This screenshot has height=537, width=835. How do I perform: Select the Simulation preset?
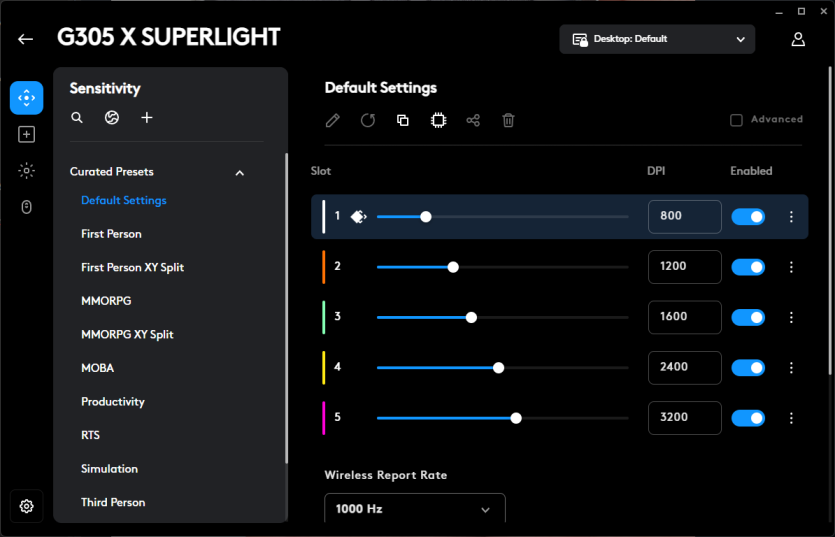click(109, 469)
